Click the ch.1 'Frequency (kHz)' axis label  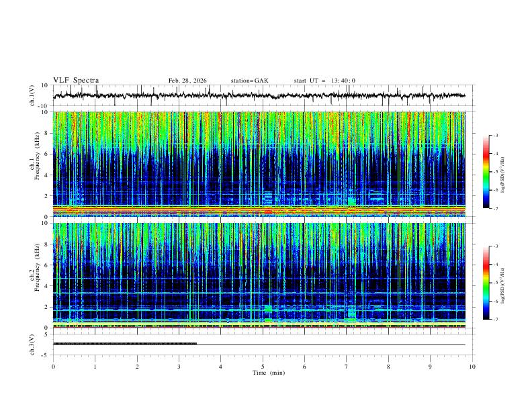coord(37,156)
